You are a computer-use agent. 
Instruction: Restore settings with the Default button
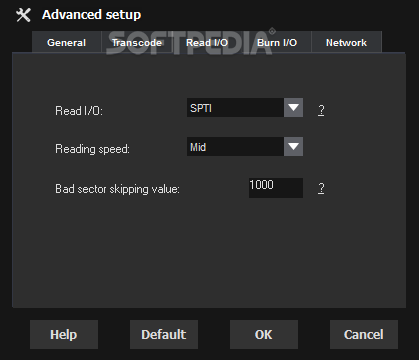(x=164, y=334)
